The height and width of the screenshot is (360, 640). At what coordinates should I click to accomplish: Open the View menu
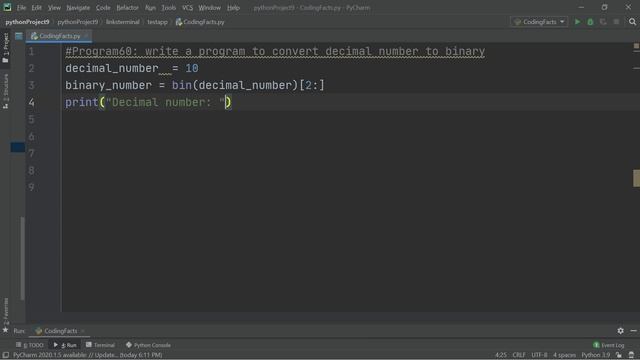[54, 8]
